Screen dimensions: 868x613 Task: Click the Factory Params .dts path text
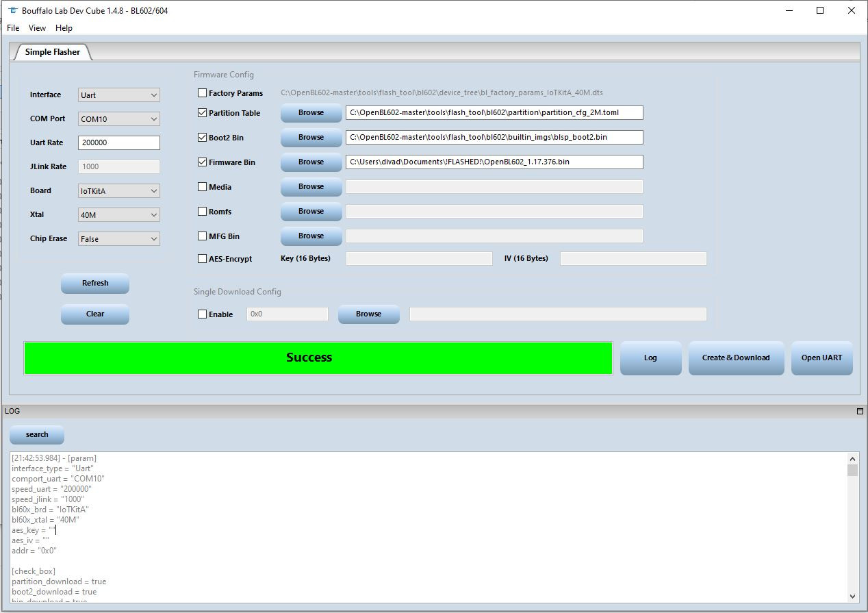[442, 92]
